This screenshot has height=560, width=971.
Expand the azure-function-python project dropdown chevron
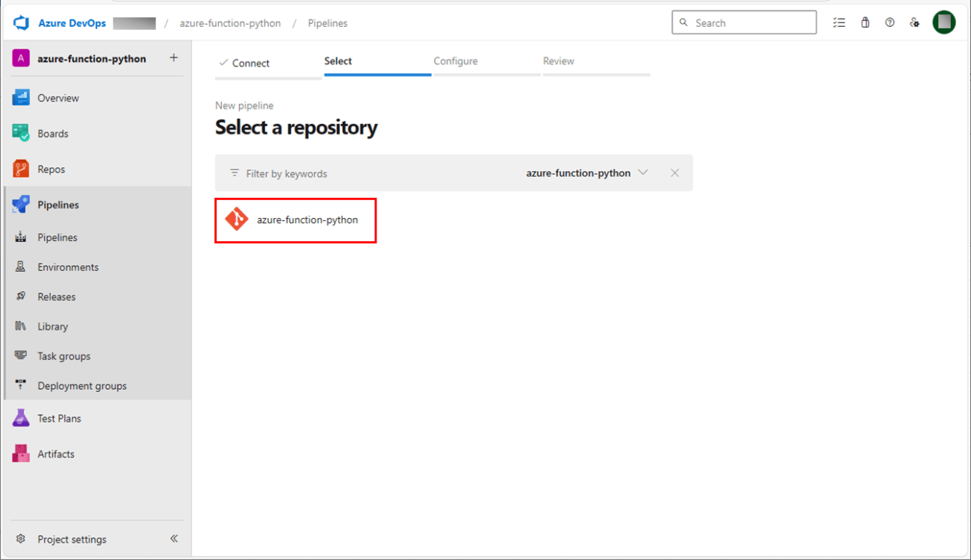[643, 172]
